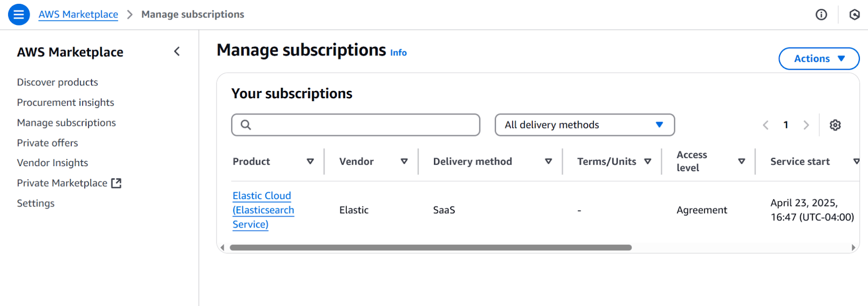Click the info circle icon in header
Screen dimensions: 868x306
point(821,15)
